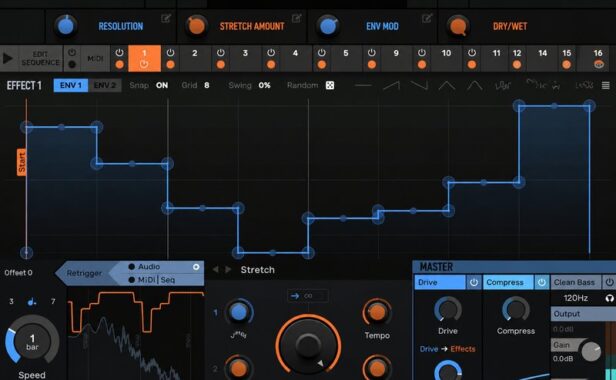This screenshot has height=380, width=616.
Task: Click the large central Stretch dial
Action: point(308,345)
